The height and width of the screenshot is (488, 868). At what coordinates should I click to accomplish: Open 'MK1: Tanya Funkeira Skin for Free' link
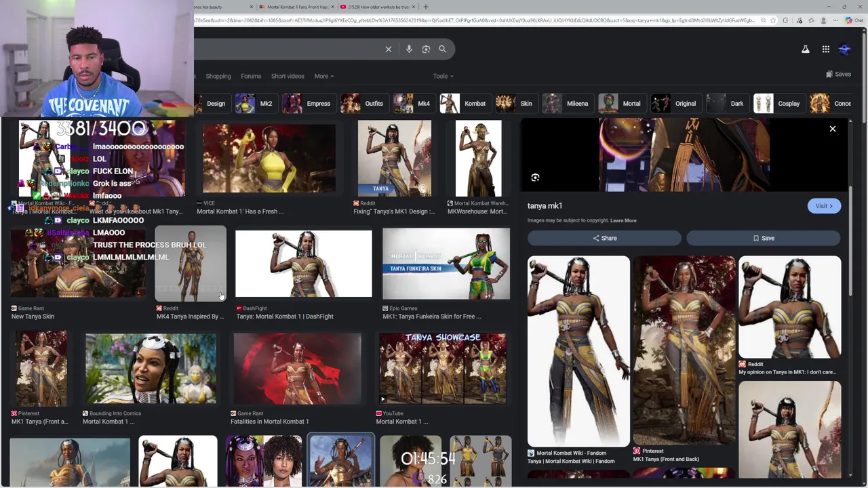tap(432, 317)
